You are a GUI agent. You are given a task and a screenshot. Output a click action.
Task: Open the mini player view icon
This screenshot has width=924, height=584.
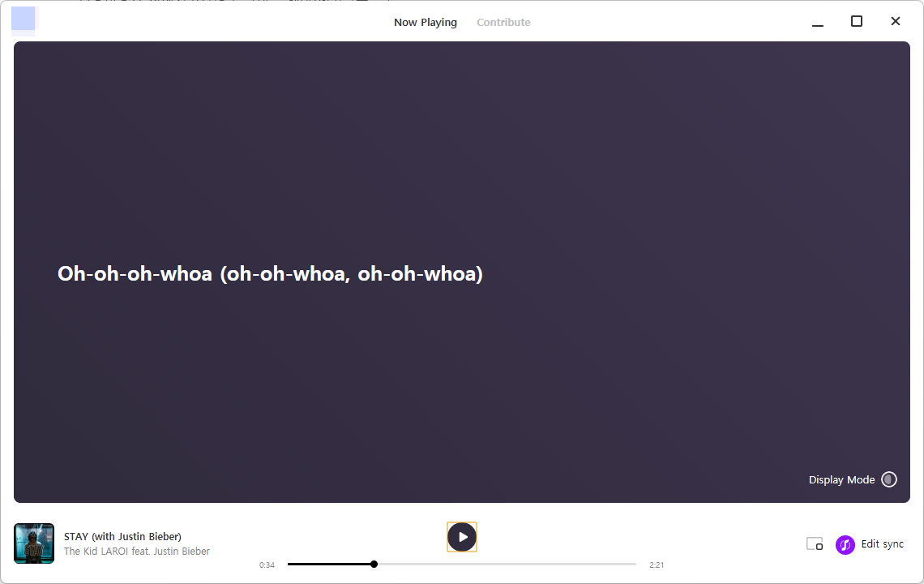pos(815,544)
